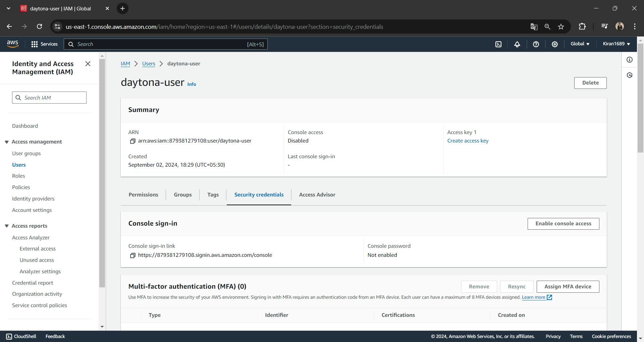Open Service control policies in sidebar

(40, 305)
